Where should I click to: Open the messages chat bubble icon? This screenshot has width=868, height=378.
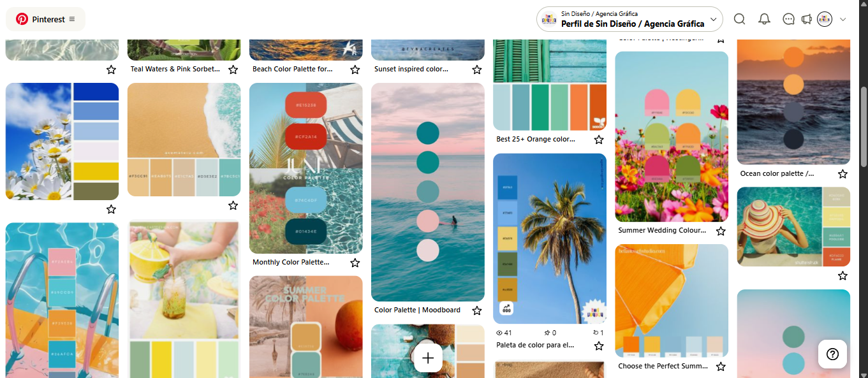788,19
